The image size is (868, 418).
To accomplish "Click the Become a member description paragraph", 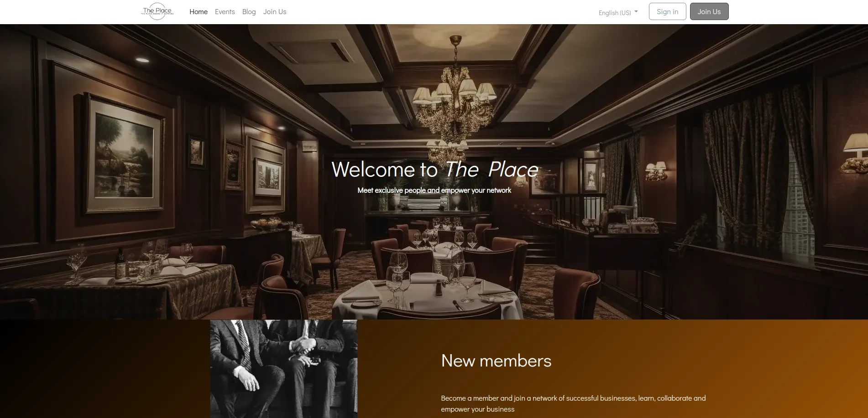I will 573,403.
